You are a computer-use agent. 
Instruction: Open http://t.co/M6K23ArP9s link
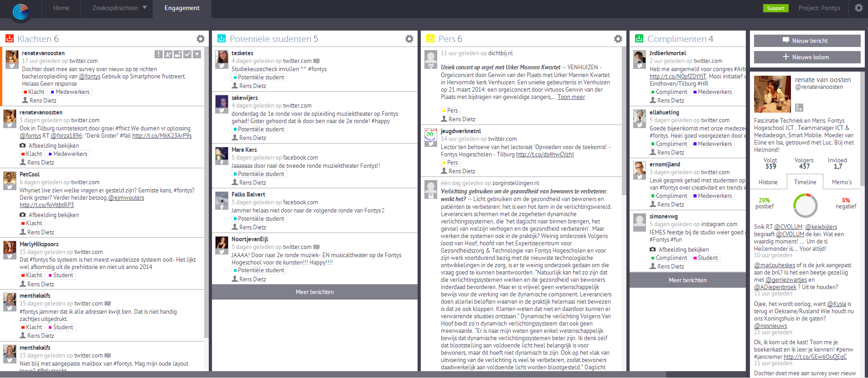click(162, 135)
